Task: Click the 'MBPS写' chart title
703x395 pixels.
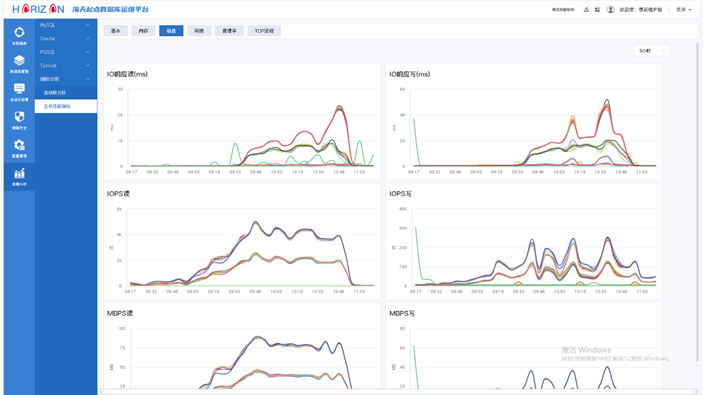Action: click(x=402, y=313)
